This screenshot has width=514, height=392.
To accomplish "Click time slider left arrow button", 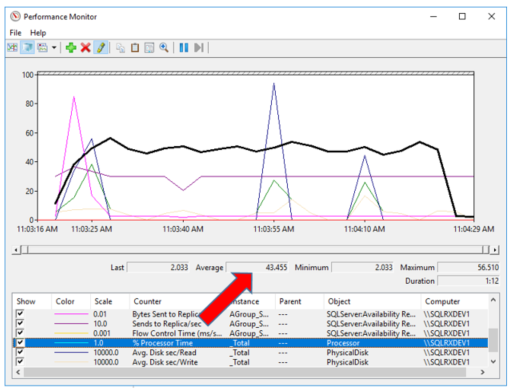I will (x=16, y=250).
